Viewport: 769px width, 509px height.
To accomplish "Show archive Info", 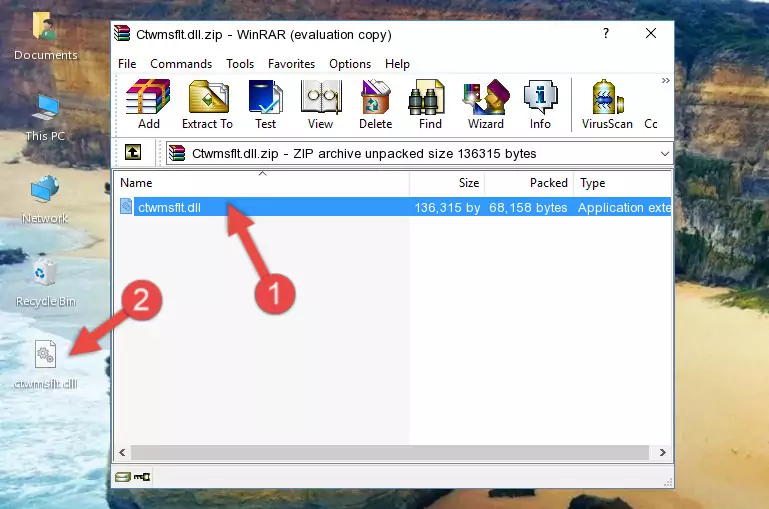I will tap(540, 104).
